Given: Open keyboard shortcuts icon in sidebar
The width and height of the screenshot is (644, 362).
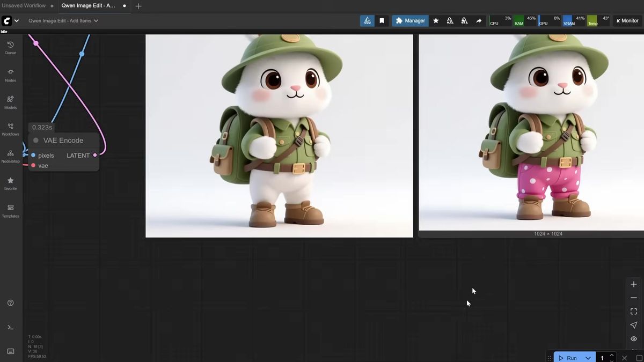Looking at the screenshot, I should (x=10, y=351).
